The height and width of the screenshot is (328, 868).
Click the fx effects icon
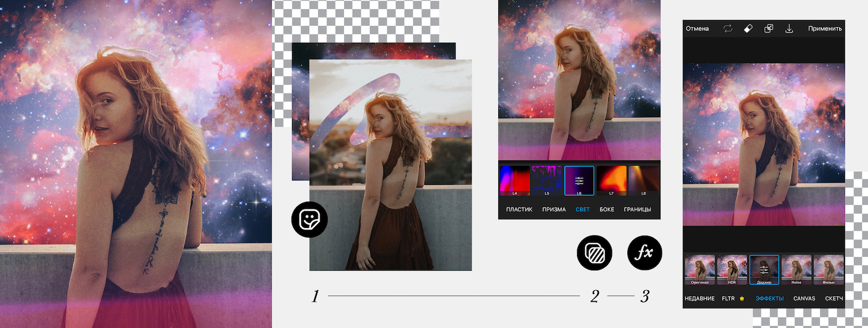pyautogui.click(x=644, y=253)
